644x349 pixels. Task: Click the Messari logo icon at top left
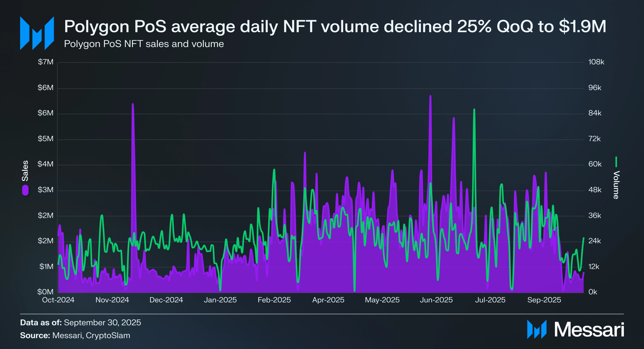[37, 33]
